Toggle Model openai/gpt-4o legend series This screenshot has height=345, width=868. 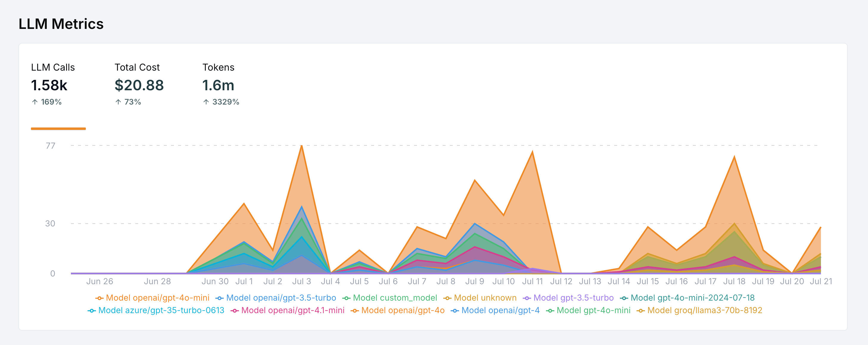coord(398,310)
